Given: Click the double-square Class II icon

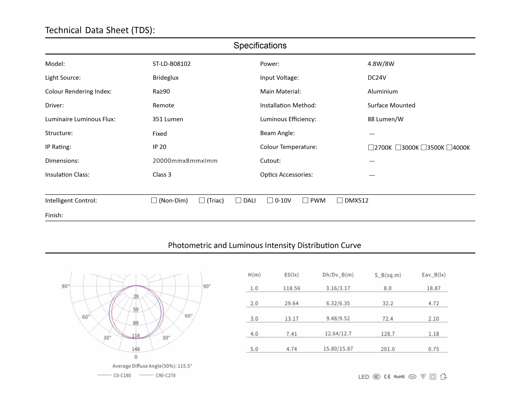Looking at the screenshot, I should (433, 377).
